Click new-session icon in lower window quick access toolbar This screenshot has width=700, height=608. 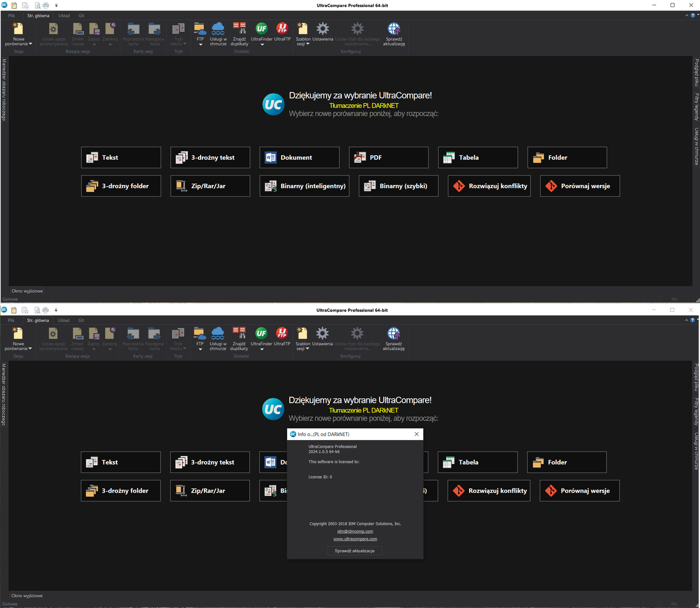click(14, 310)
